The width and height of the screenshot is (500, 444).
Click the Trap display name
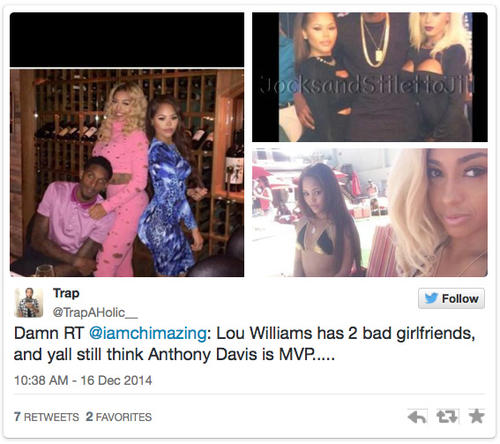pos(66,293)
